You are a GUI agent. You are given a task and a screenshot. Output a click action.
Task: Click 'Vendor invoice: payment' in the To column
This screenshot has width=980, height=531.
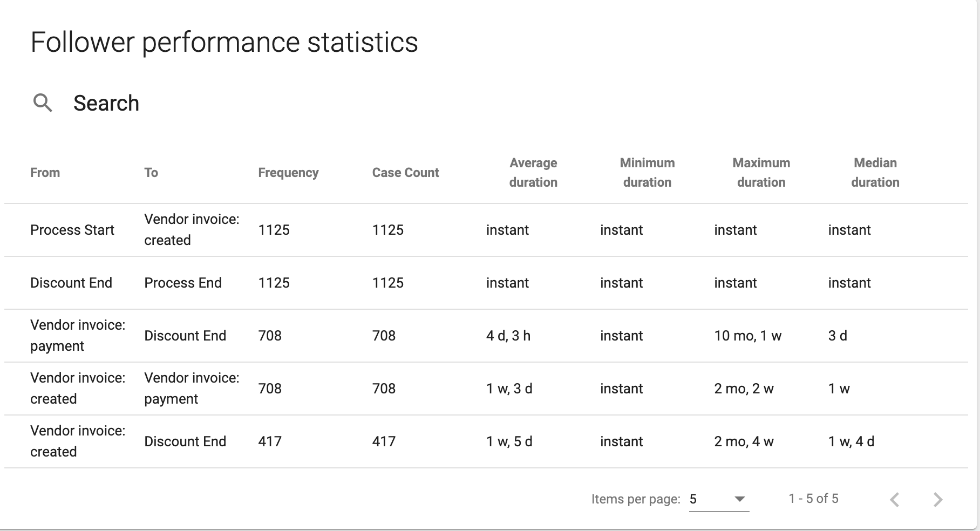tap(192, 389)
